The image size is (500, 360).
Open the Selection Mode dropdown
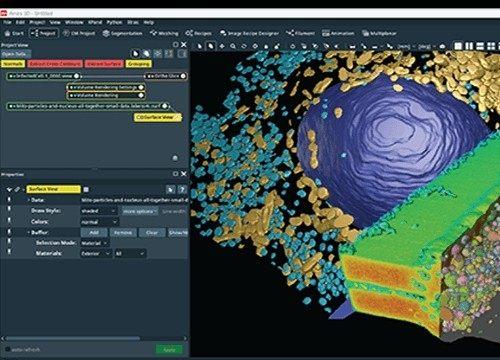pos(95,243)
